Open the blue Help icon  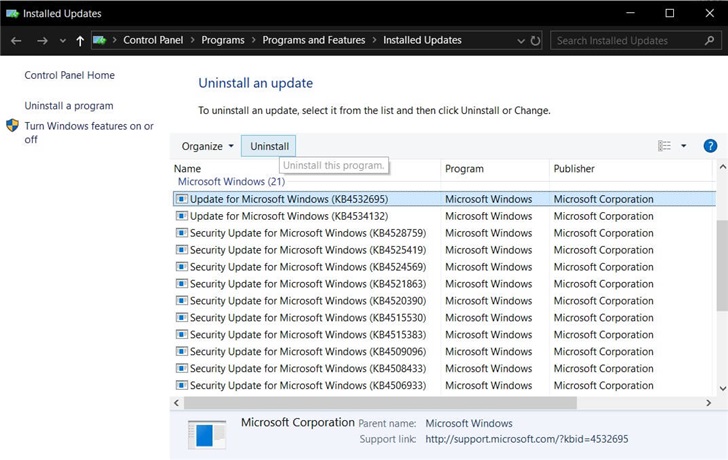click(710, 146)
